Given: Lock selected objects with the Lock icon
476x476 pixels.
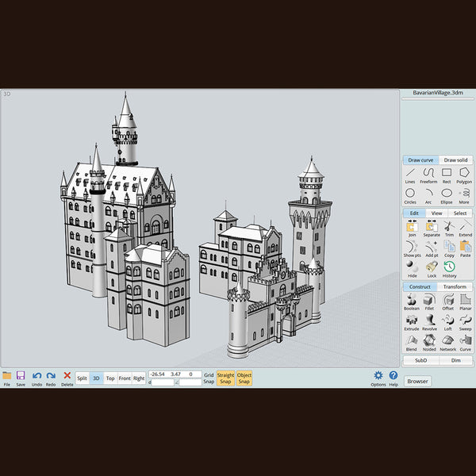Looking at the screenshot, I should click(x=431, y=270).
